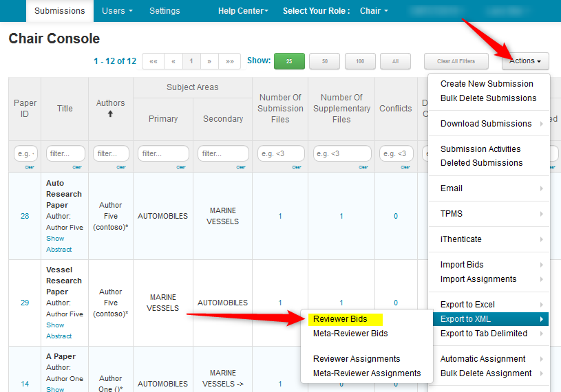Click the first page pagination arrows
561x392 pixels.
154,61
